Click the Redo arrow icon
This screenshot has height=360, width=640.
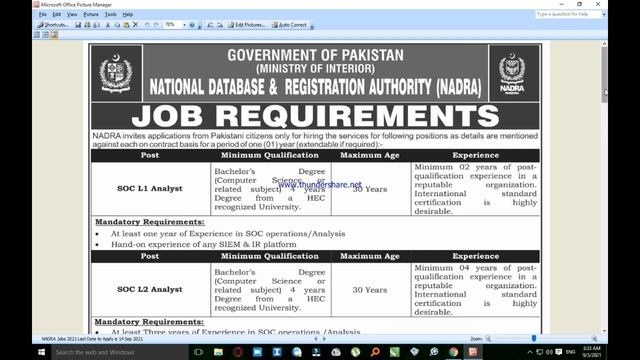pyautogui.click(x=156, y=25)
